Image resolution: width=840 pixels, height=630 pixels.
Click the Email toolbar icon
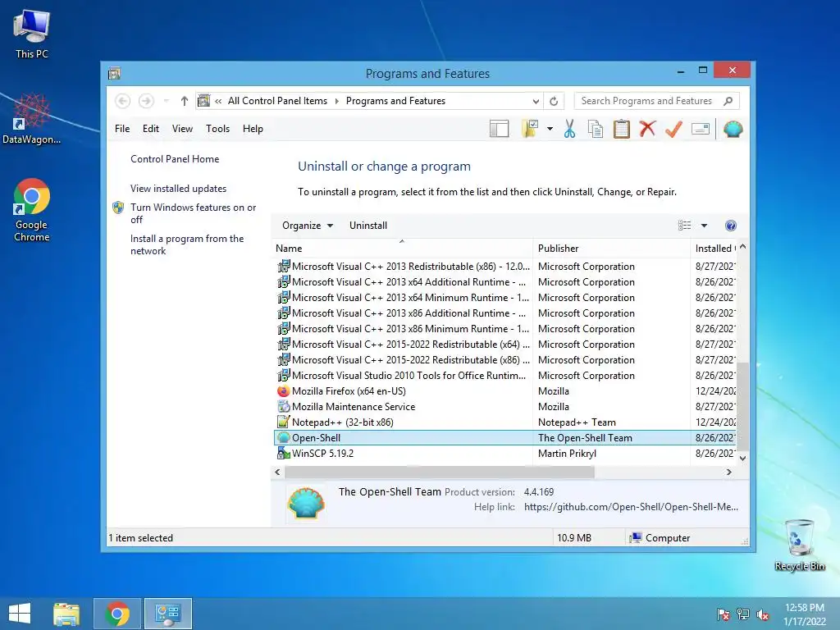pos(701,129)
